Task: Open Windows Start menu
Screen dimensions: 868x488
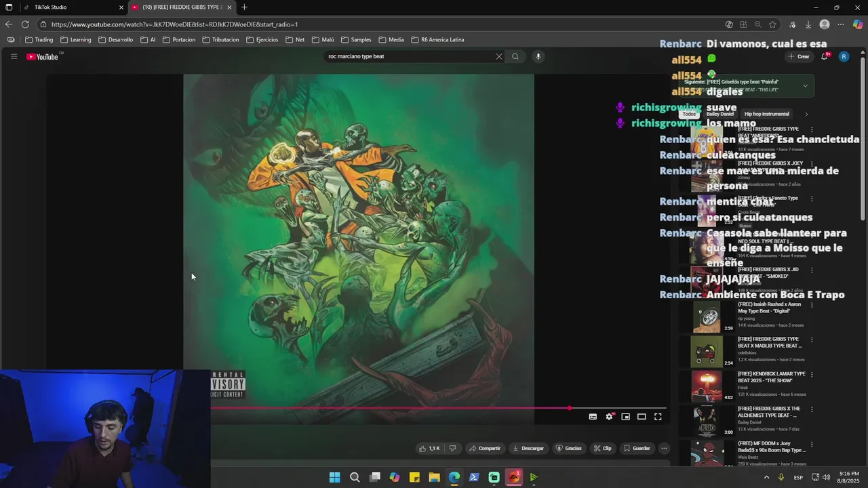Action: [x=334, y=477]
